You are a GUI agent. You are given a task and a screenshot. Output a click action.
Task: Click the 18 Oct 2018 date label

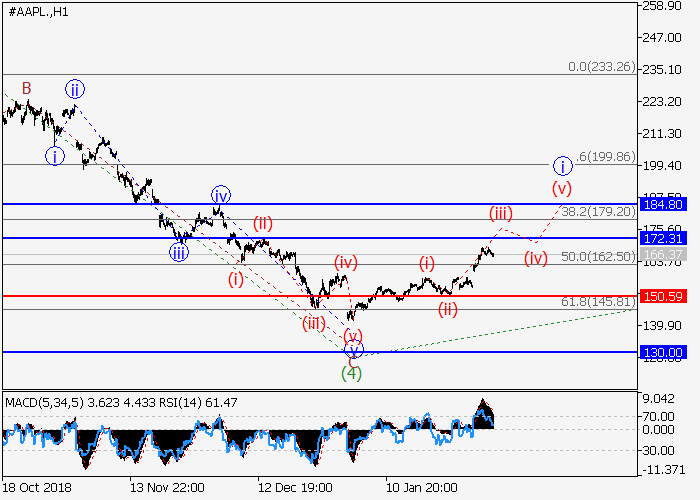pos(37,487)
